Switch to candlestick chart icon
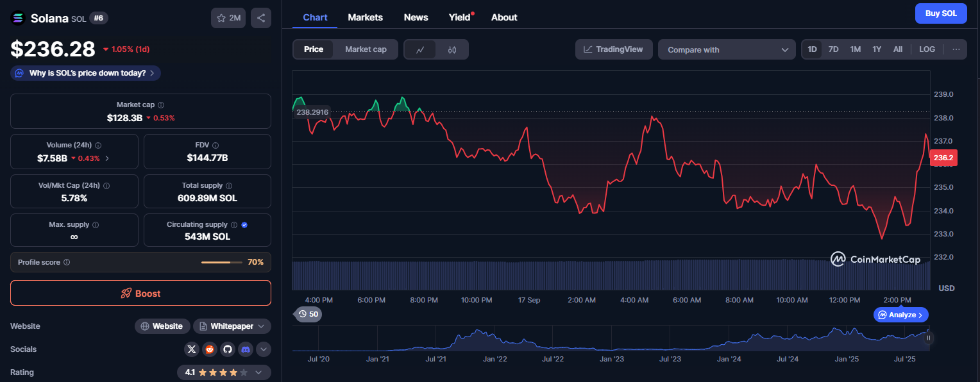Image resolution: width=980 pixels, height=382 pixels. point(452,49)
